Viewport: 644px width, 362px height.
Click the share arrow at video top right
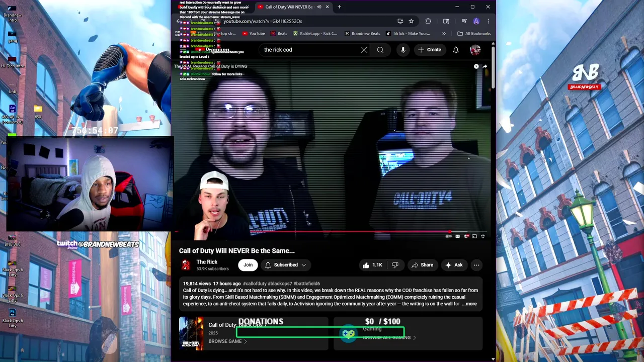pos(485,66)
